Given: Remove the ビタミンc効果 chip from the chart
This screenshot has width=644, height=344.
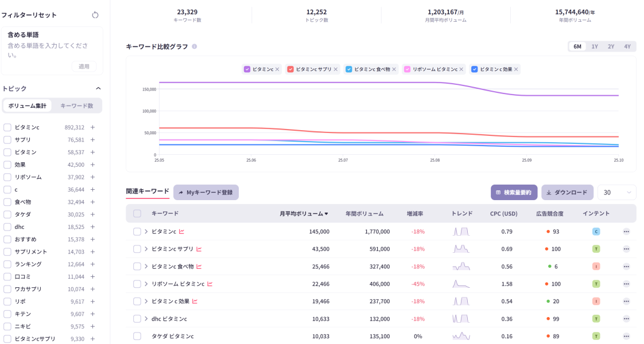Looking at the screenshot, I should [515, 69].
